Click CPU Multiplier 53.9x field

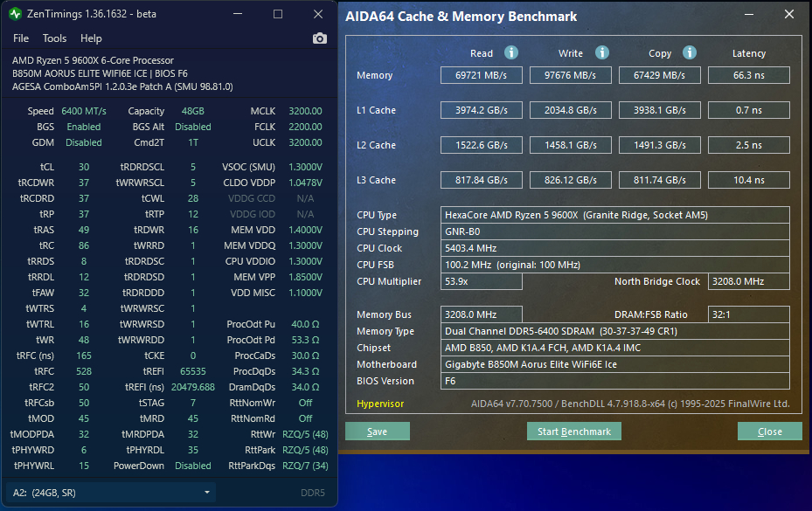[x=481, y=281]
